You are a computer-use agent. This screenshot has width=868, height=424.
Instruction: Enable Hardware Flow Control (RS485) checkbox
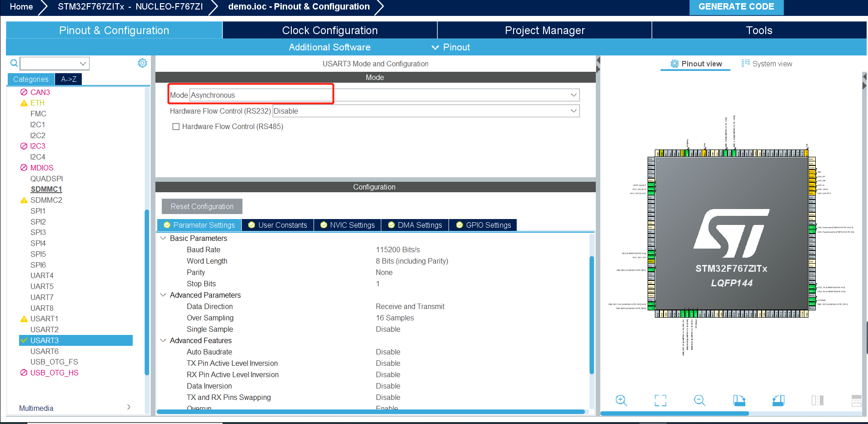(x=176, y=127)
